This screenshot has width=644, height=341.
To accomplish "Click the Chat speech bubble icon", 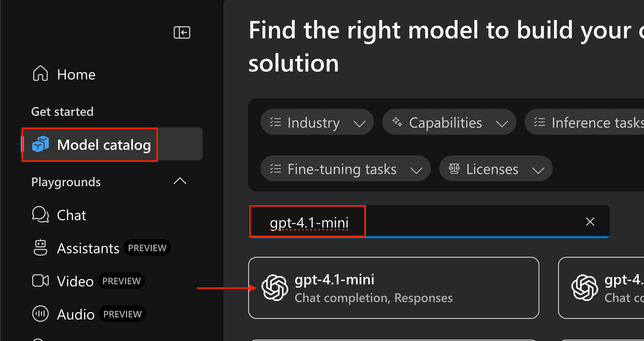I will point(40,215).
